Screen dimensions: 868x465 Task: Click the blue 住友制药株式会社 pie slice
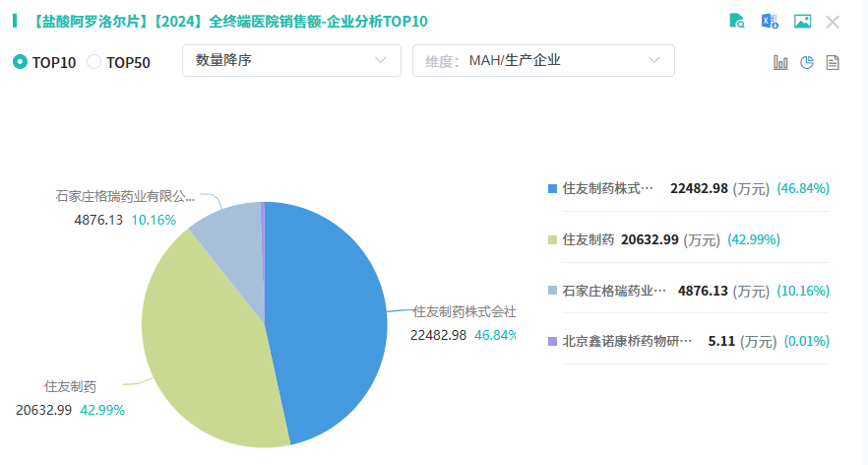(x=330, y=315)
